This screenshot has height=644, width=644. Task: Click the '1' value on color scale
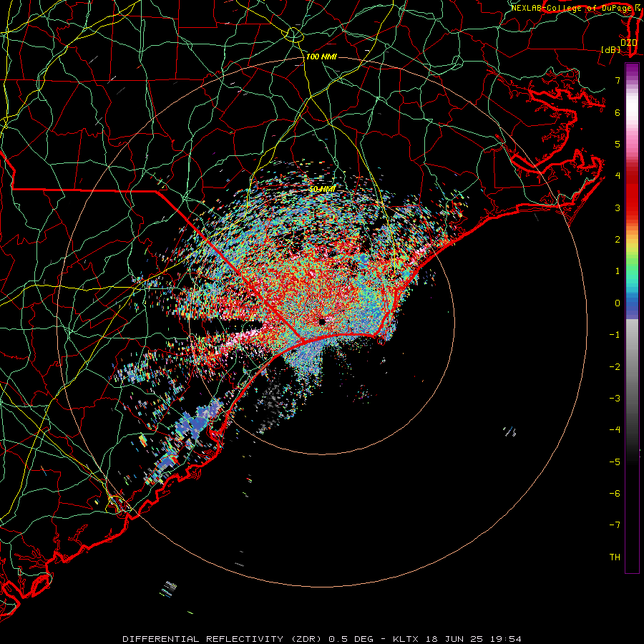point(618,271)
